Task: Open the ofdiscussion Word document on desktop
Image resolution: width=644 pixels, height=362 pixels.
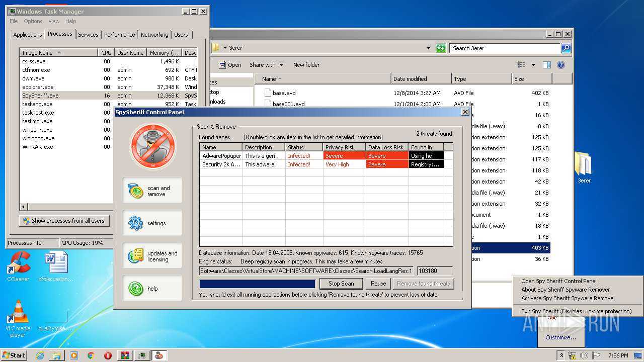Action: point(56,266)
